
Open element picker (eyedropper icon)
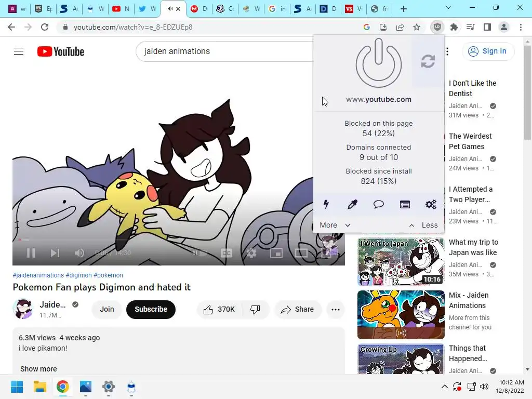point(352,204)
